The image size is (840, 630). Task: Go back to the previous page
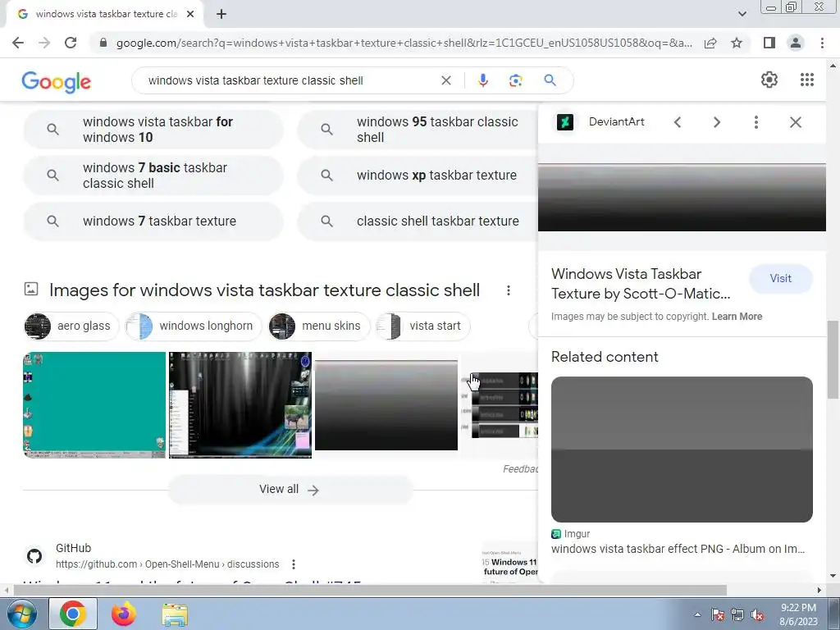pos(18,43)
